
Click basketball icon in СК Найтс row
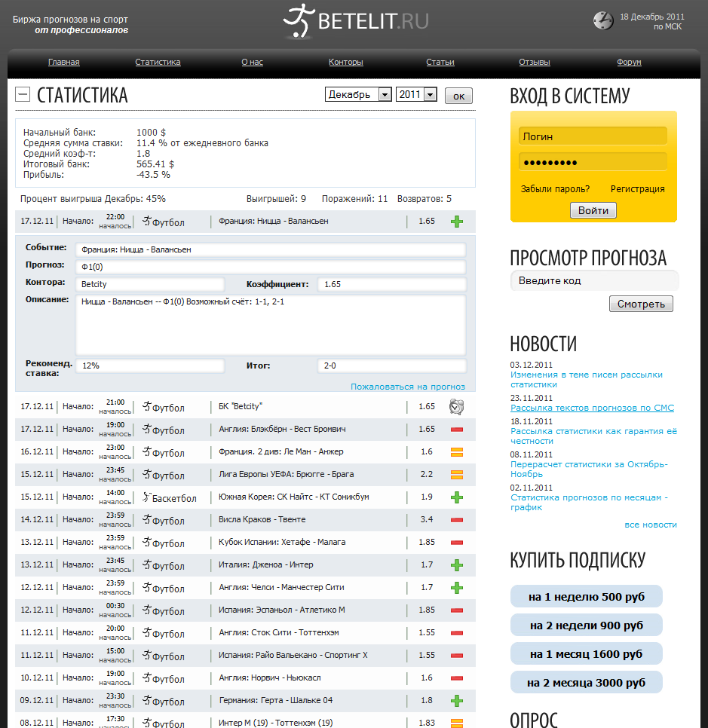click(x=146, y=497)
